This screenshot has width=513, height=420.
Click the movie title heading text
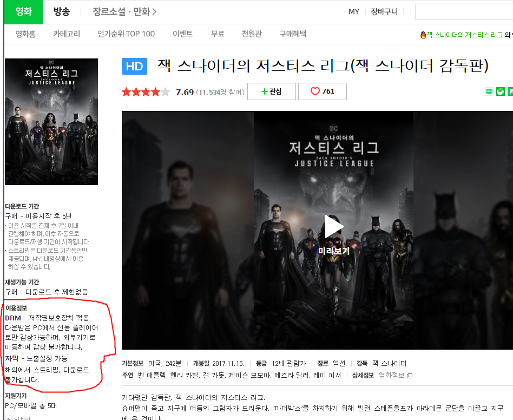point(323,65)
